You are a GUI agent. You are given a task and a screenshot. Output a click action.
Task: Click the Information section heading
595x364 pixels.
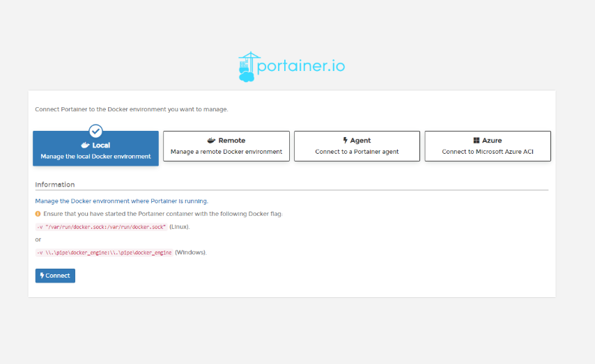click(55, 184)
